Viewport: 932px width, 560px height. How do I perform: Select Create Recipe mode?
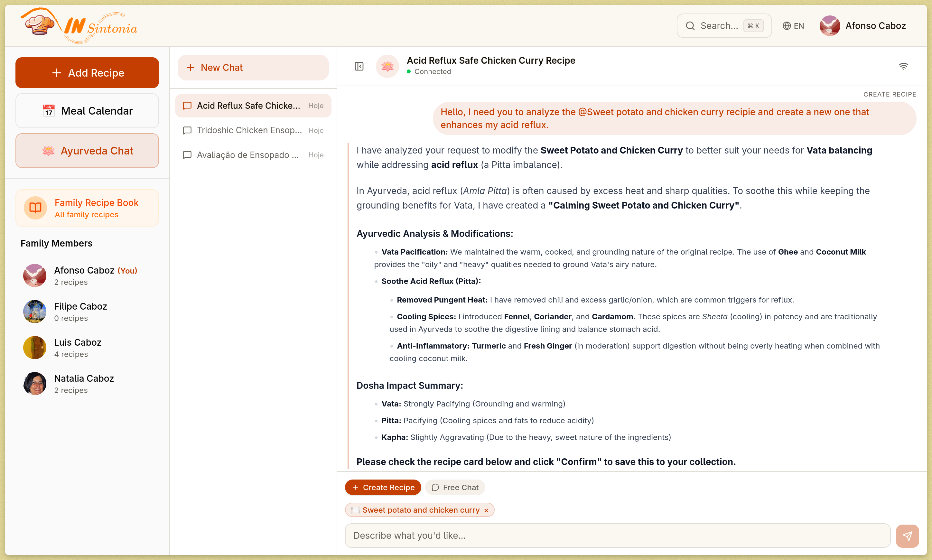pyautogui.click(x=383, y=487)
